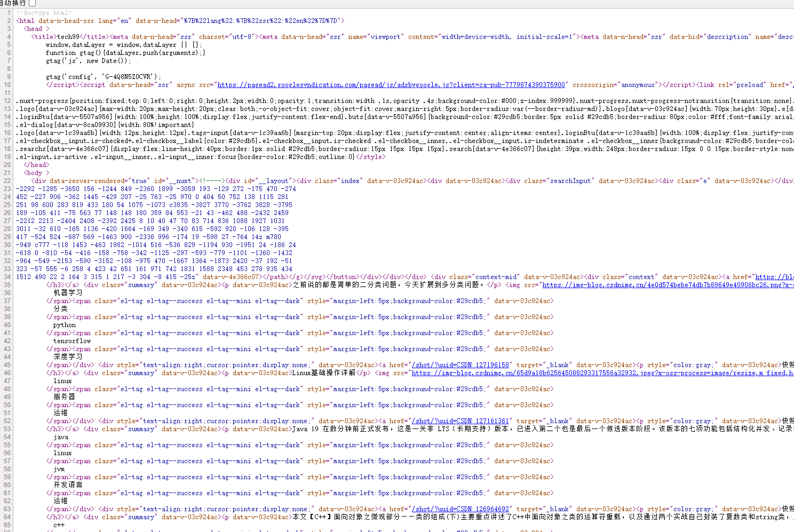Click the path data line starting 3011 -32
This screenshot has height=532, width=794.
pyautogui.click(x=152, y=229)
